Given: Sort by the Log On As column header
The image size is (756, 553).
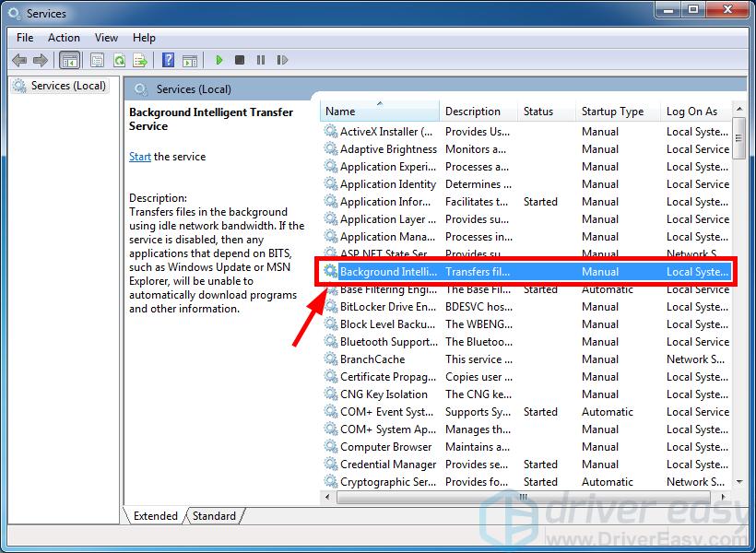Looking at the screenshot, I should click(x=696, y=112).
